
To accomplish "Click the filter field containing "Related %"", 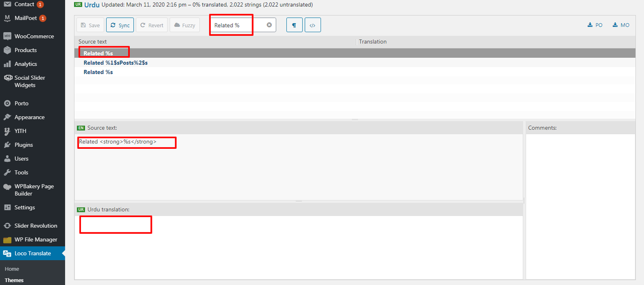I will pyautogui.click(x=243, y=25).
